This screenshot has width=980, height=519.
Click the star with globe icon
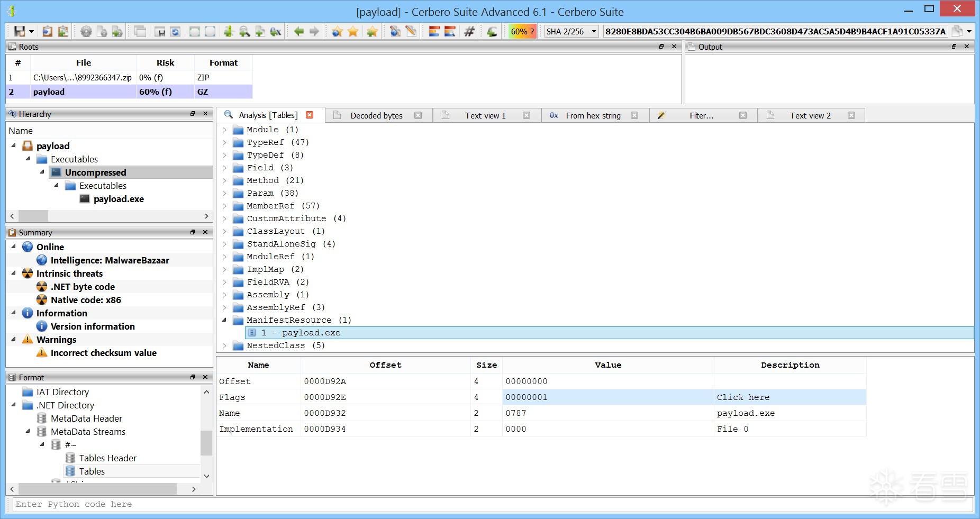(x=337, y=32)
